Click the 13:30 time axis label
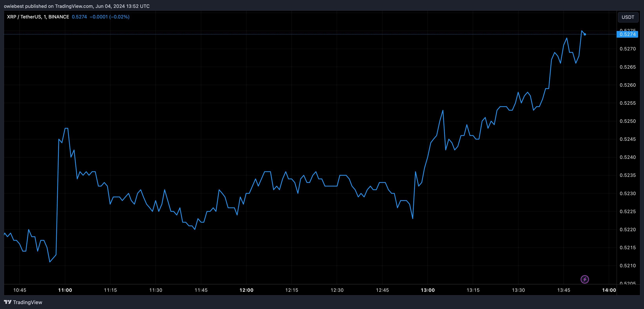This screenshot has height=309, width=644. click(x=518, y=290)
